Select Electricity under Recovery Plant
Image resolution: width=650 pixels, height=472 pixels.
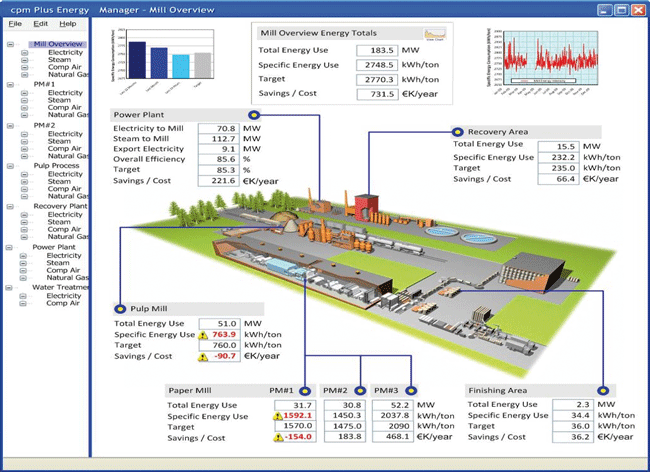[x=65, y=215]
